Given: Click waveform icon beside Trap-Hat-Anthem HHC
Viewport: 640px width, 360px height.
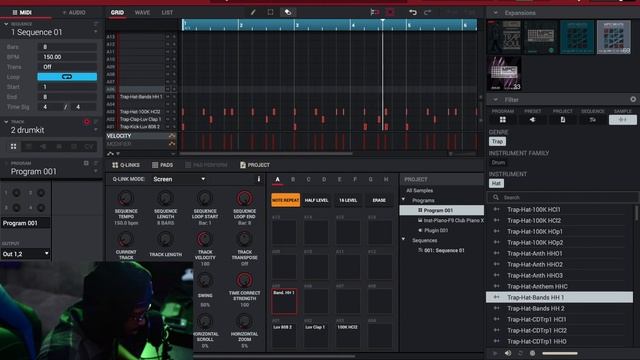Looking at the screenshot, I should [x=496, y=287].
